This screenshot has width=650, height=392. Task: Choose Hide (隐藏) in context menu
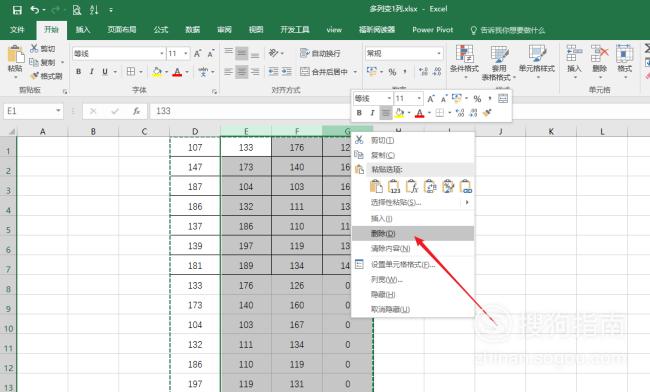click(413, 295)
